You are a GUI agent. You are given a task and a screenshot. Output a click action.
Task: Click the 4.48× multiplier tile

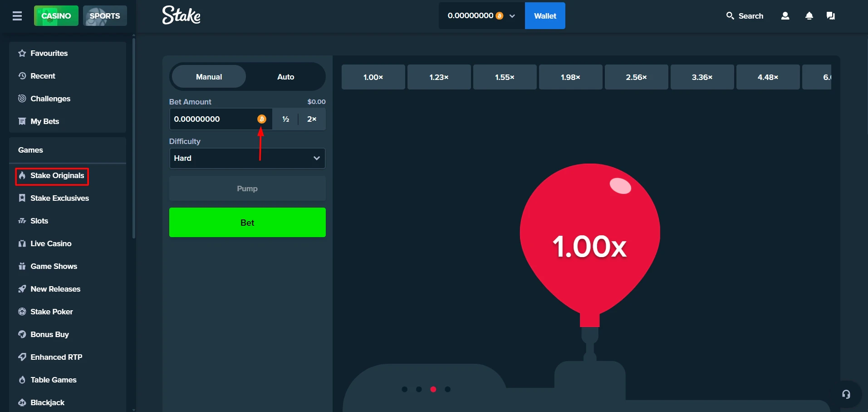[x=768, y=77]
